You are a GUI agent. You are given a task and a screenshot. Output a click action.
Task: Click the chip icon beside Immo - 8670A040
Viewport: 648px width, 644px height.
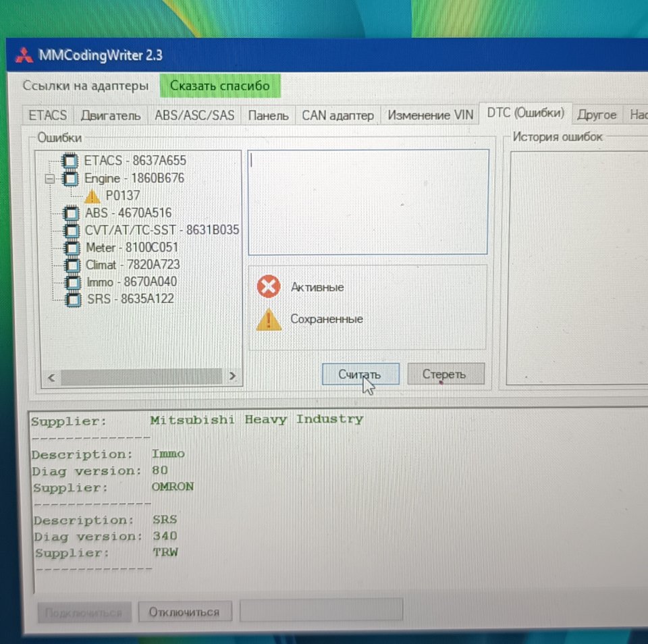pyautogui.click(x=73, y=282)
